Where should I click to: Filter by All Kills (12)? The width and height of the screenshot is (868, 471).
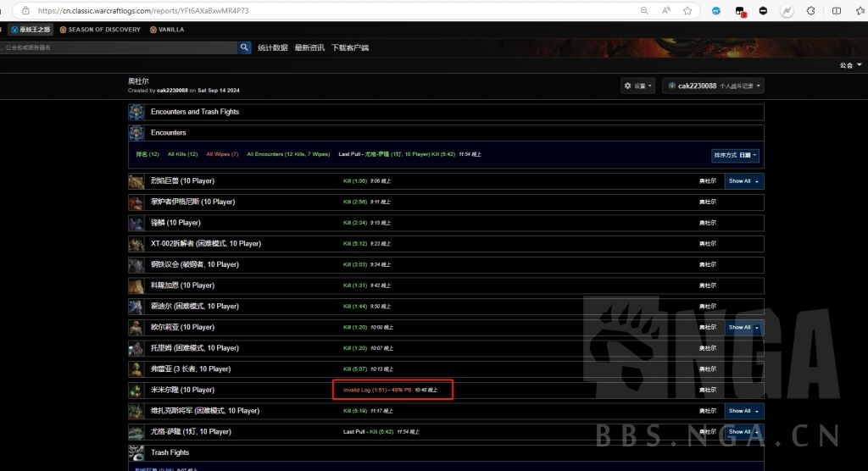pyautogui.click(x=183, y=154)
